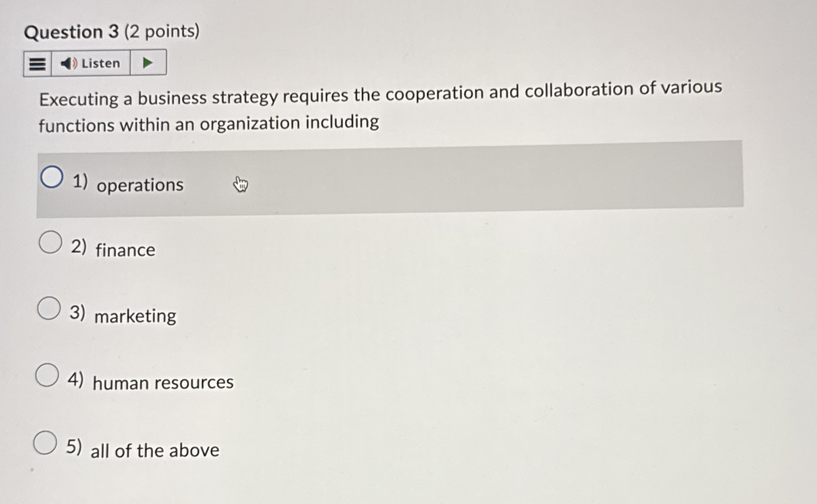Activate the Listen audio control
The width and height of the screenshot is (817, 504).
(90, 63)
